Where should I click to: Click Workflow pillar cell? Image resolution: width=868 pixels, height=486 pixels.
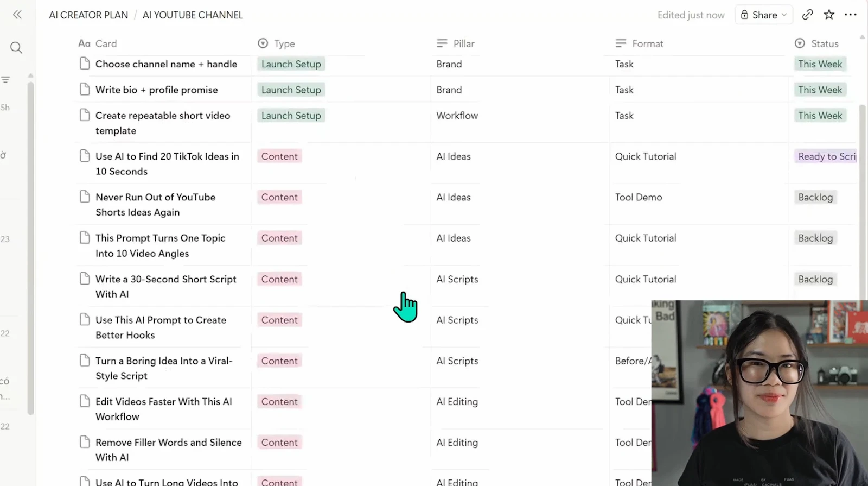457,116
